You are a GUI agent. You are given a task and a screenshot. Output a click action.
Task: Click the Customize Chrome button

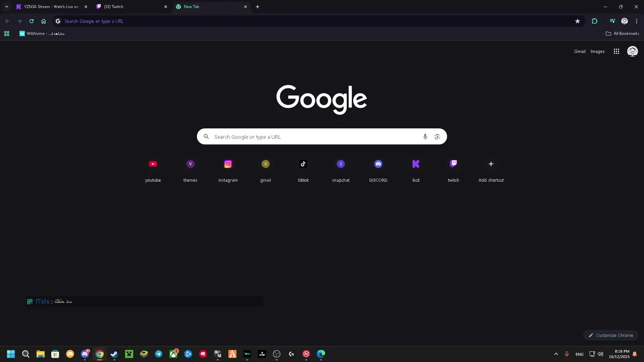(611, 335)
